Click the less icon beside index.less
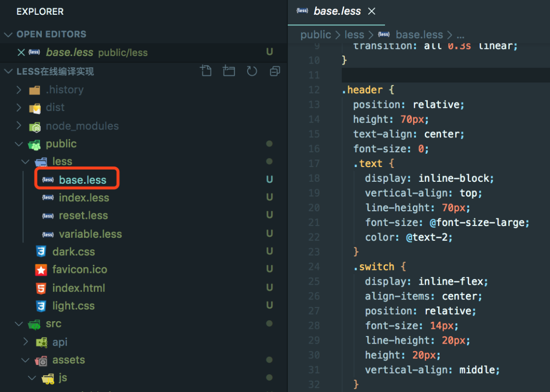 (48, 198)
